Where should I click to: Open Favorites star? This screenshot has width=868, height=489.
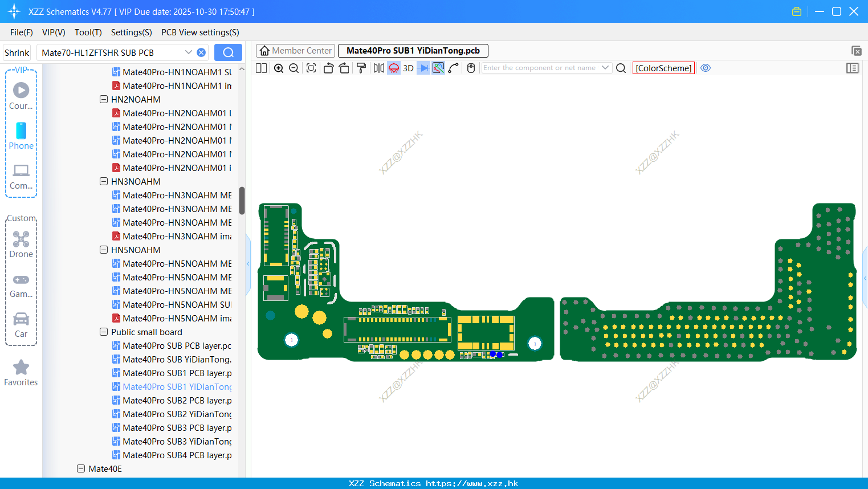(x=21, y=373)
